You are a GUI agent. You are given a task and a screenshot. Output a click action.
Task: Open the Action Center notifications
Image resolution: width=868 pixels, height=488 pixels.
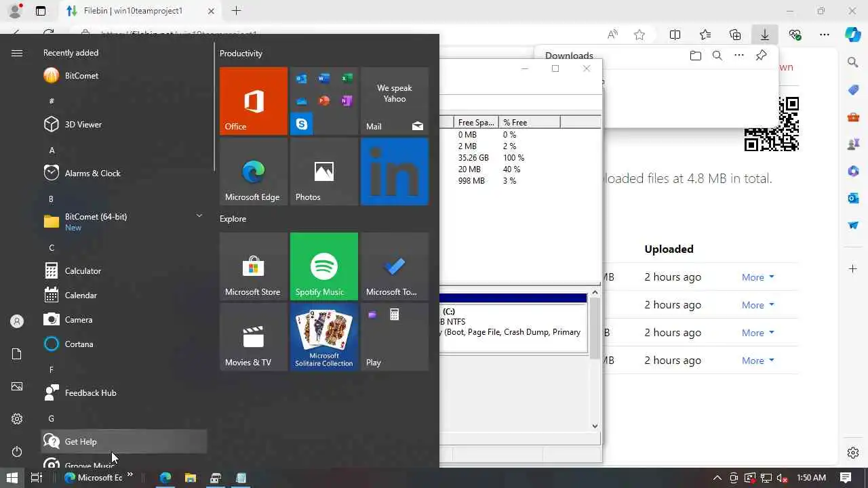(846, 478)
